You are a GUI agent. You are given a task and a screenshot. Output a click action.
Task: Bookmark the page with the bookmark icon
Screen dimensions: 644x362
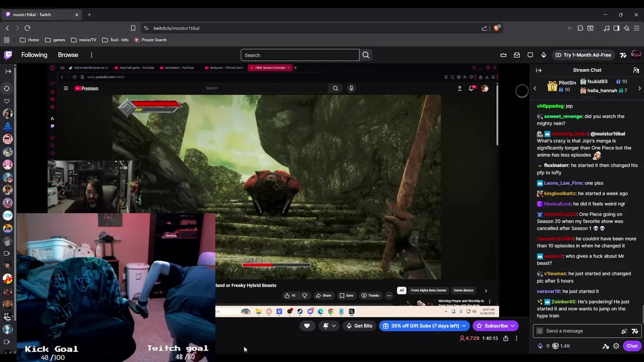pos(133,28)
